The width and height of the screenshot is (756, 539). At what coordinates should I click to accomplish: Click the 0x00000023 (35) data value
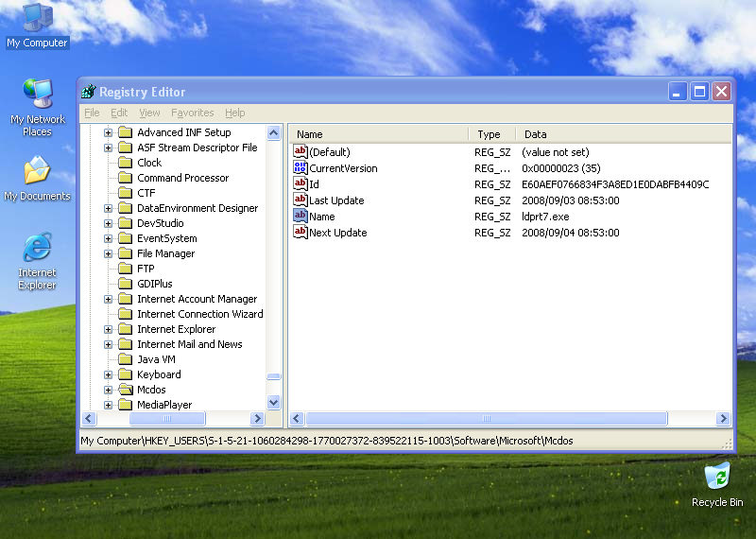[560, 168]
